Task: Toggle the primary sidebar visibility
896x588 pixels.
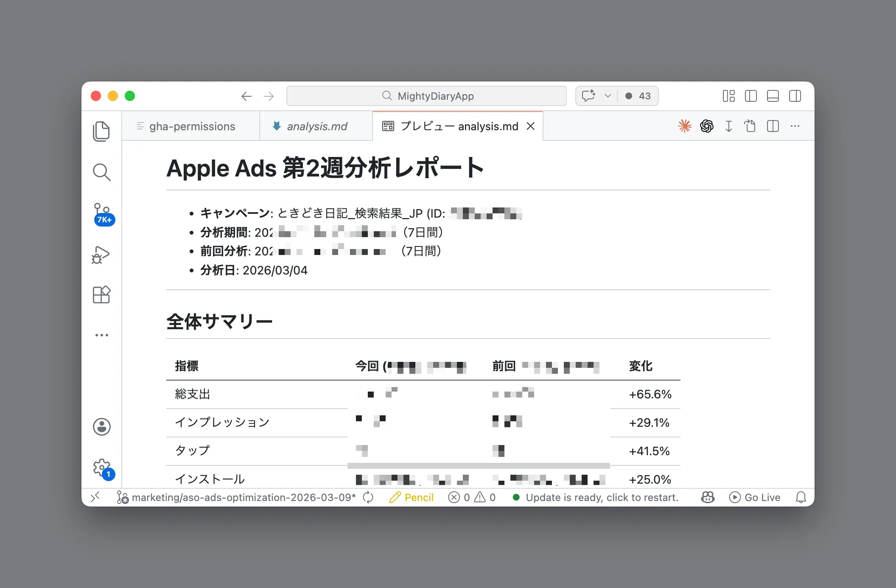Action: pyautogui.click(x=750, y=96)
